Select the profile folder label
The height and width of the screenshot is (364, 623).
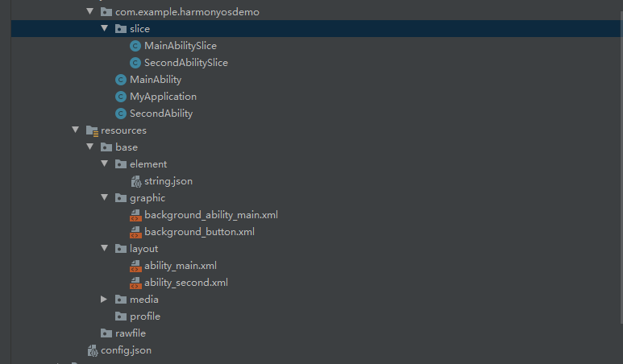(145, 316)
